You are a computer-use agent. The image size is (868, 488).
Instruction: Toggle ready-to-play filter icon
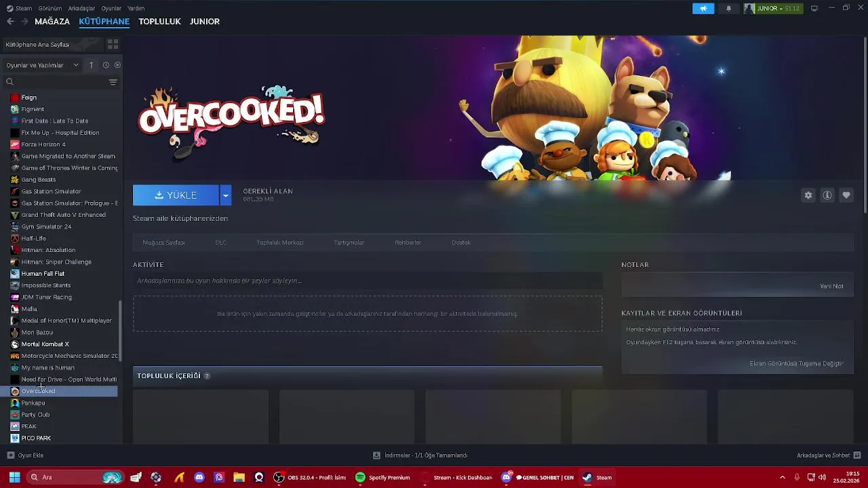click(117, 65)
